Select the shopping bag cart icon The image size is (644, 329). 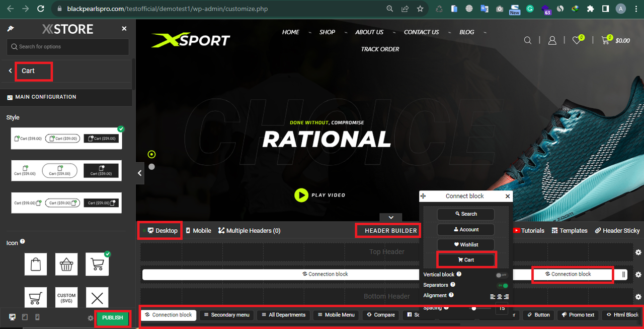click(36, 264)
